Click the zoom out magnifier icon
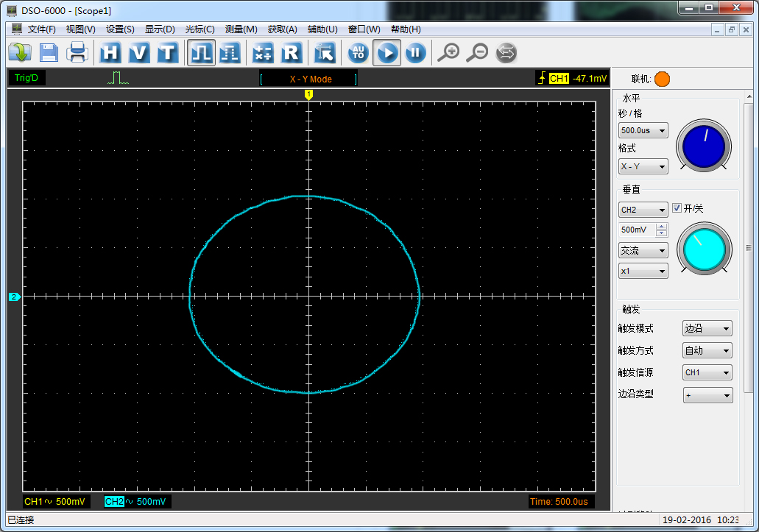 click(477, 52)
